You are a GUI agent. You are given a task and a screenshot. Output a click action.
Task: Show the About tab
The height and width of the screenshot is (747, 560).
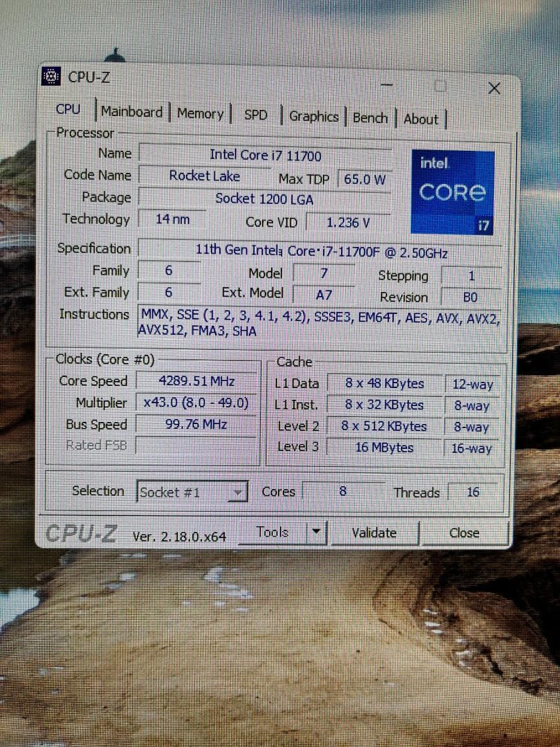[x=420, y=119]
